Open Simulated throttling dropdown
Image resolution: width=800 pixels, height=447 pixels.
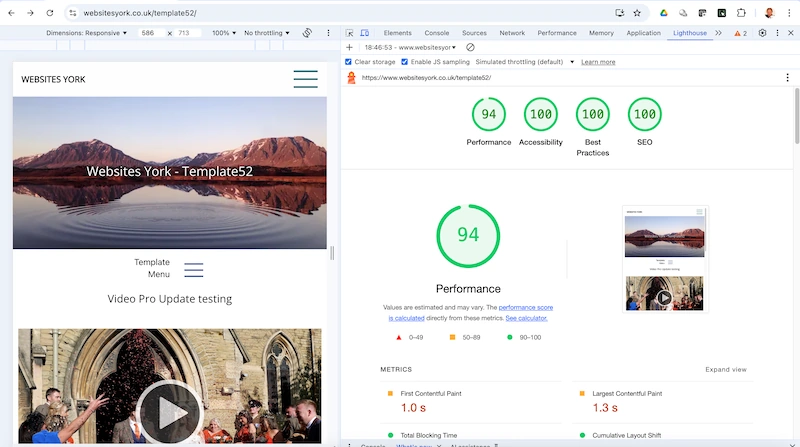point(524,62)
